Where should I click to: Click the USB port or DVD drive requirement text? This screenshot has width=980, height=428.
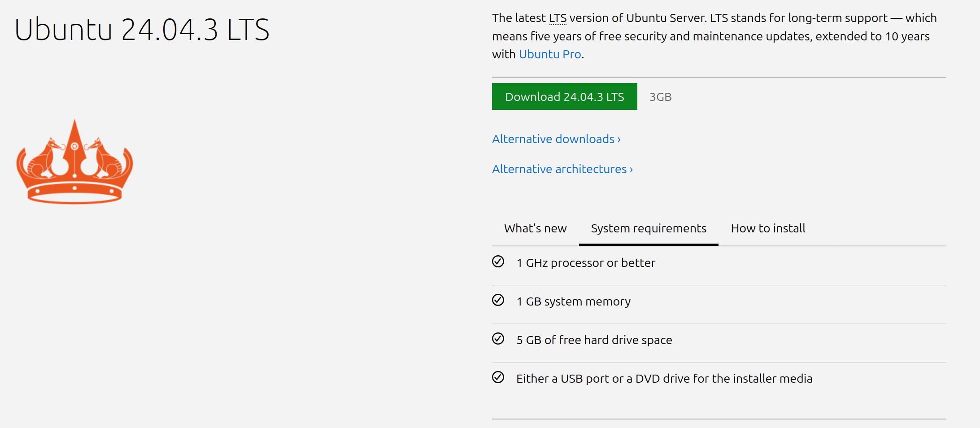point(664,379)
